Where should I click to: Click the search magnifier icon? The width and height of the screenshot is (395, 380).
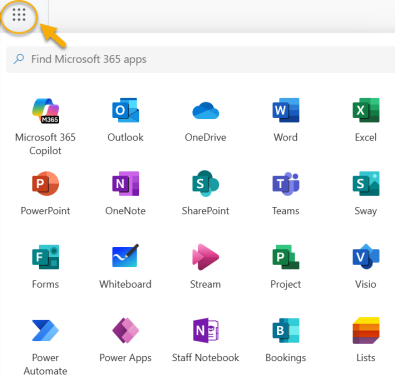19,59
